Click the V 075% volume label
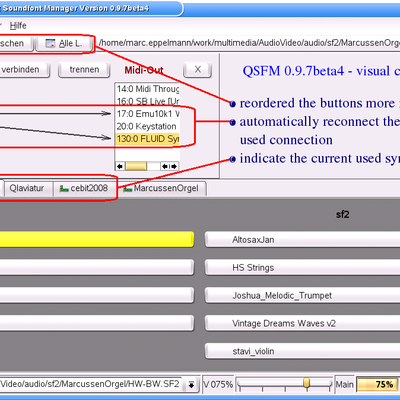 [x=218, y=384]
